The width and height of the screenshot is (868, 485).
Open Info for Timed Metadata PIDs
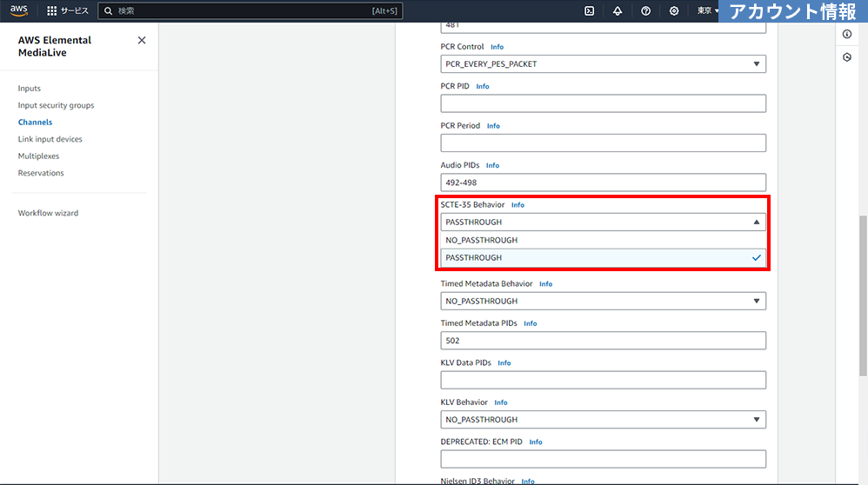(x=531, y=323)
